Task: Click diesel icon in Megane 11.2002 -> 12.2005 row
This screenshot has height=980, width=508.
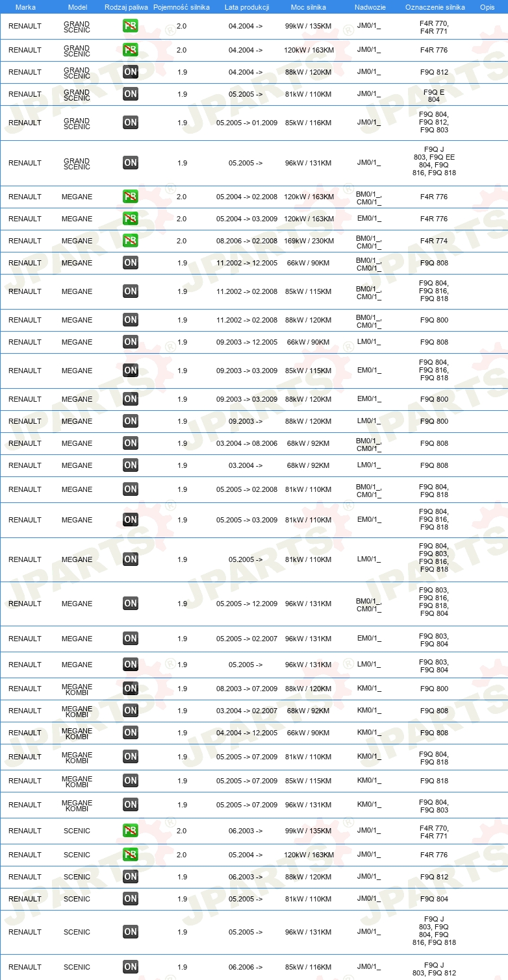Action: (131, 263)
